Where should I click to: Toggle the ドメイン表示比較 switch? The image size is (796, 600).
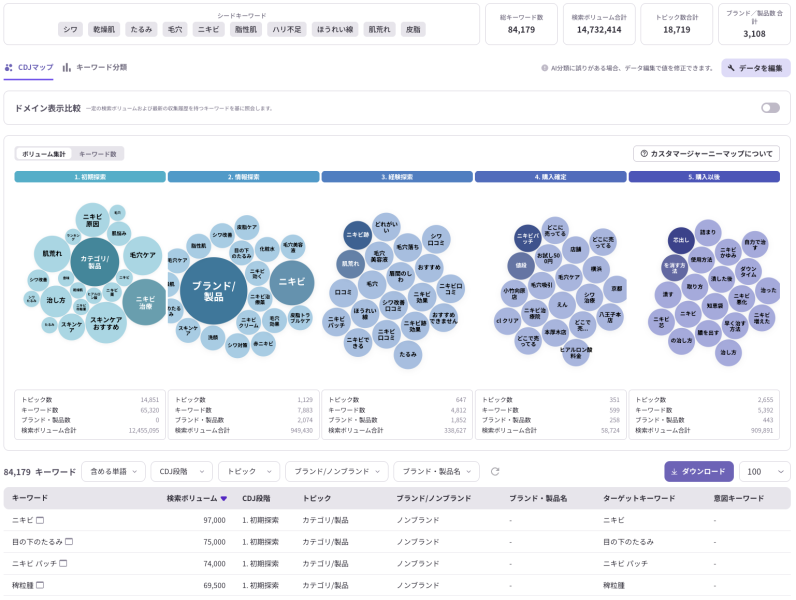(769, 108)
